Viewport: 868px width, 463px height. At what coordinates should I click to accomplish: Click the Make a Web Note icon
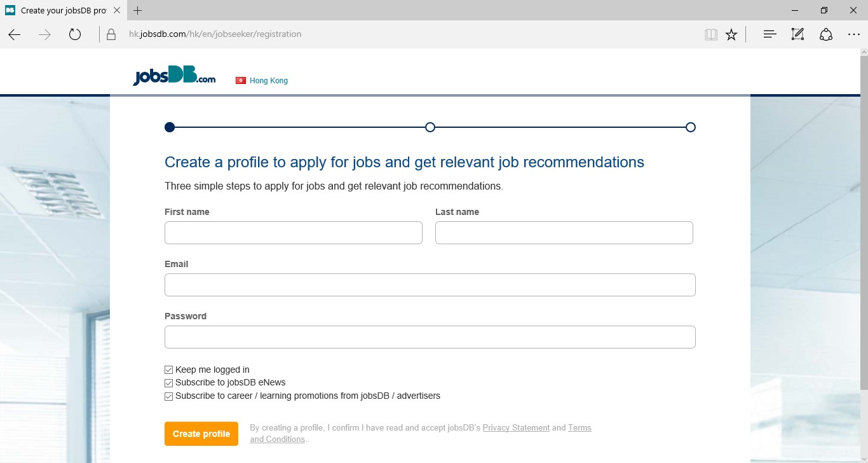coord(797,34)
